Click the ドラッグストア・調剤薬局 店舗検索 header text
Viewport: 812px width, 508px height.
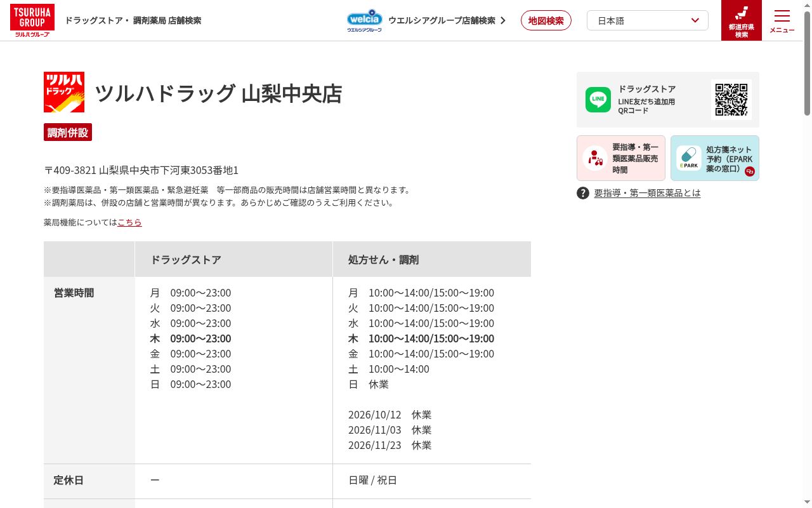click(x=133, y=20)
